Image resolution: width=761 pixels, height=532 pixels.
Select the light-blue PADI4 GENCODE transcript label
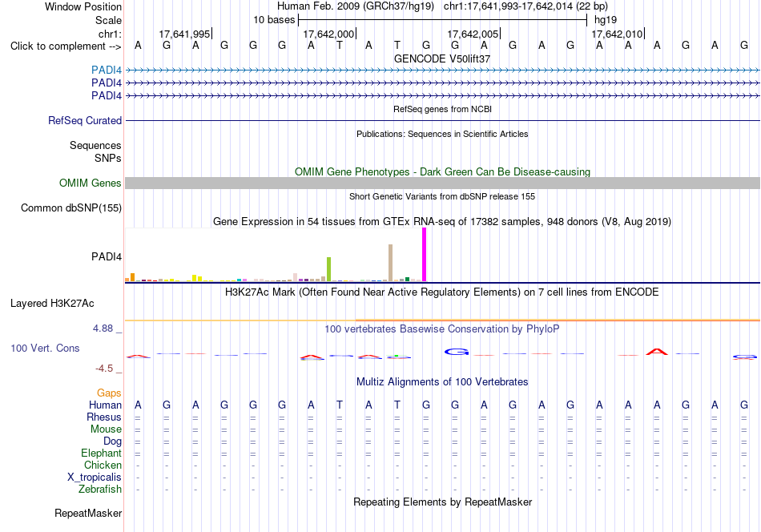[x=107, y=70]
